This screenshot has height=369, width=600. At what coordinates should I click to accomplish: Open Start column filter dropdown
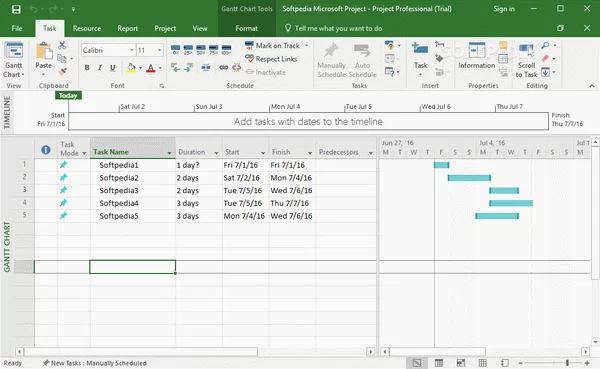pyautogui.click(x=263, y=153)
